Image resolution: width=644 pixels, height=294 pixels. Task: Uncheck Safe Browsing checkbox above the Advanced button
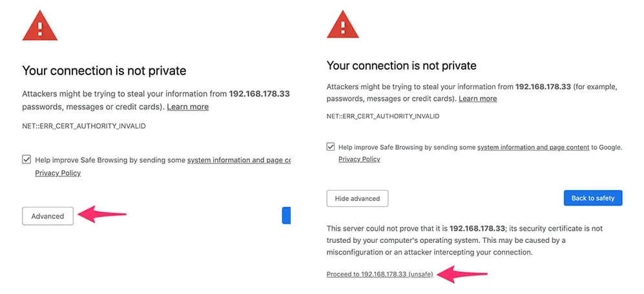click(x=26, y=160)
